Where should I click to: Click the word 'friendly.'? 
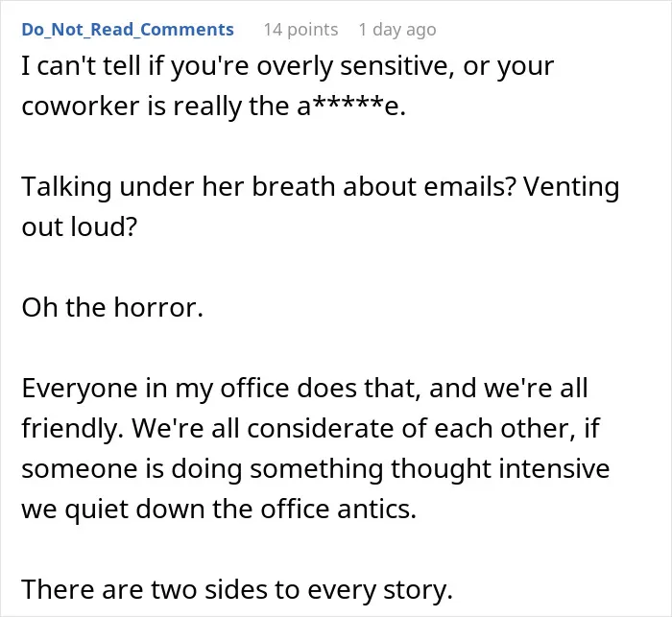coord(72,429)
